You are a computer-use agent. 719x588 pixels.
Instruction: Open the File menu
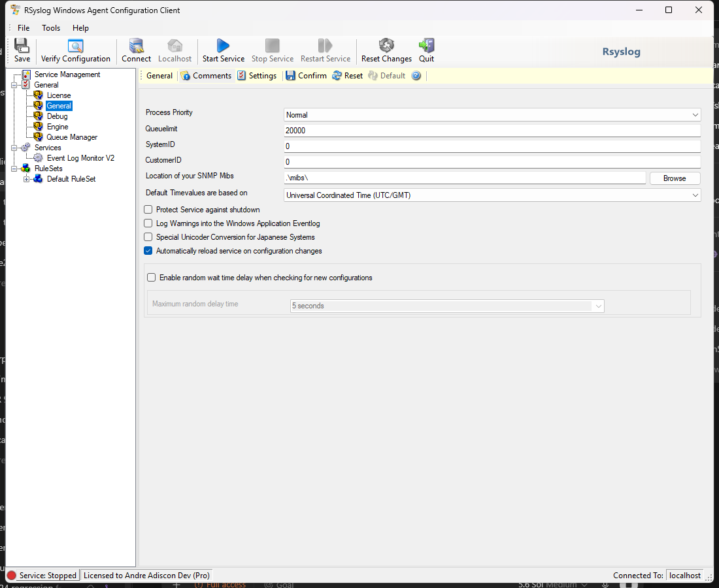tap(24, 28)
